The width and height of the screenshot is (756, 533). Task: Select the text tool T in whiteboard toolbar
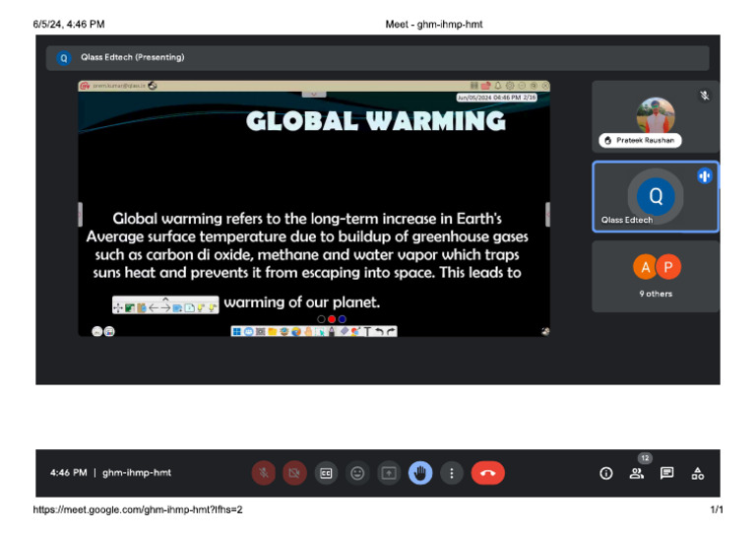(x=367, y=332)
